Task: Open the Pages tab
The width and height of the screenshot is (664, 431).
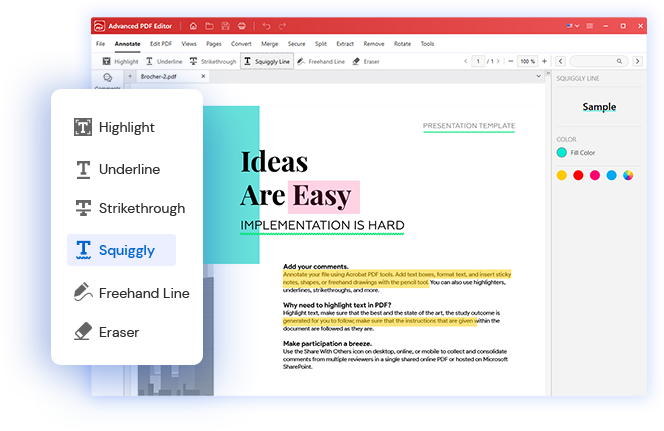Action: point(214,44)
